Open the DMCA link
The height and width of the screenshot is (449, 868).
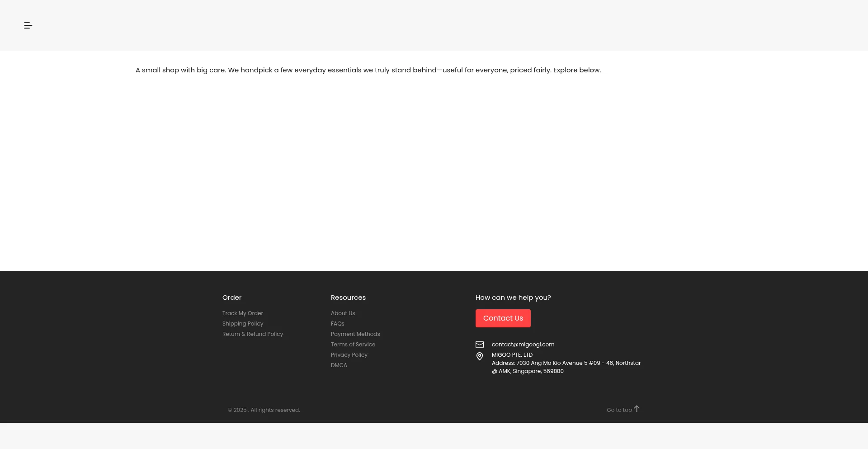[339, 365]
